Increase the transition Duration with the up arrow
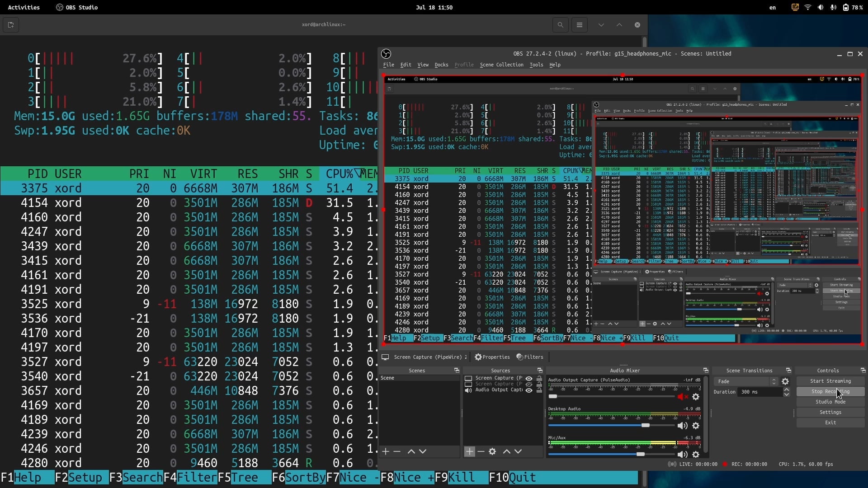The width and height of the screenshot is (868, 488). tap(787, 389)
